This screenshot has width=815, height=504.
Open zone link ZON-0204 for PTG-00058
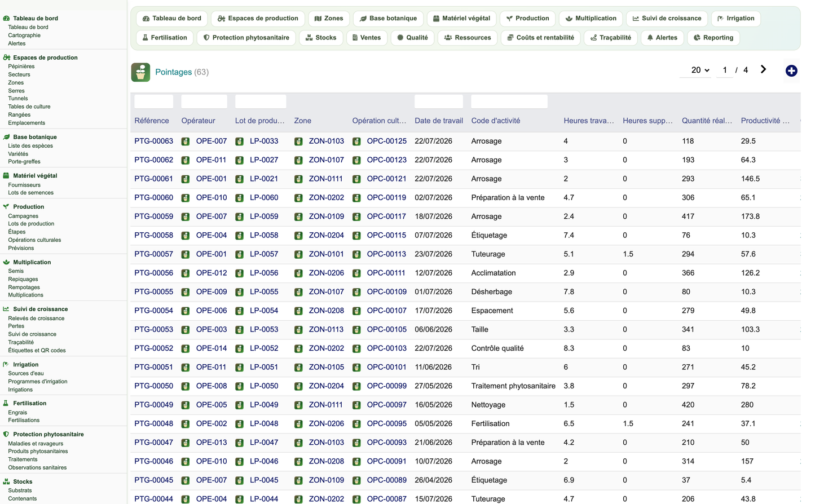click(326, 235)
